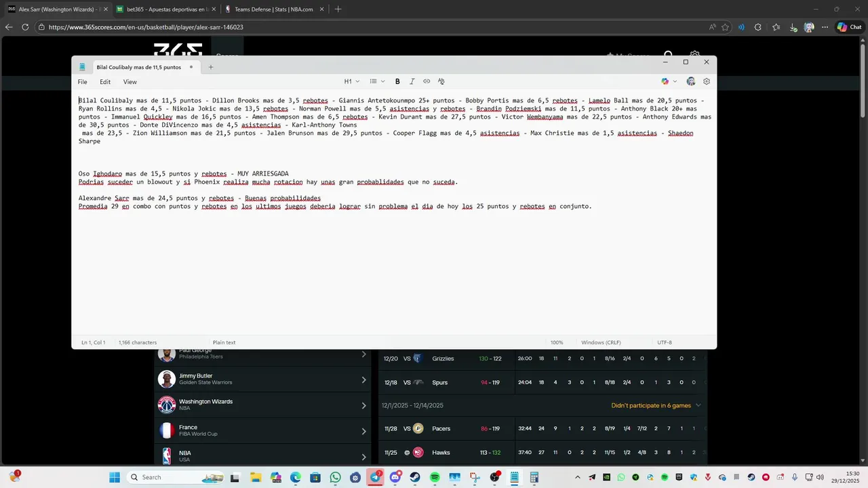Open a new browser tab

[338, 9]
